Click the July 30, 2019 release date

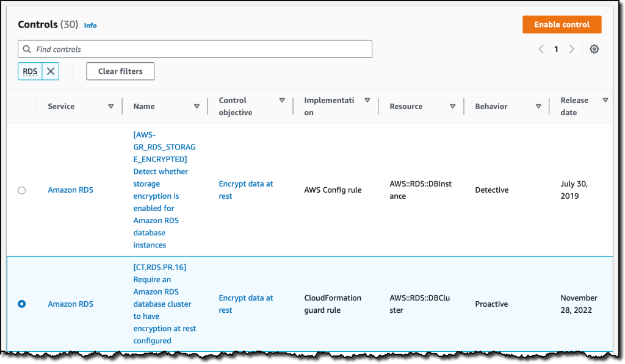coord(574,190)
